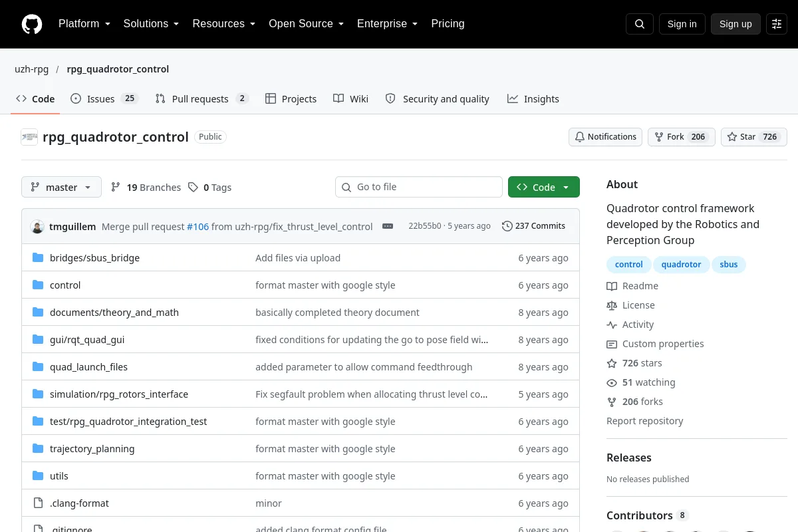This screenshot has height=532, width=798.
Task: Open the Activity link in About
Action: click(x=630, y=325)
